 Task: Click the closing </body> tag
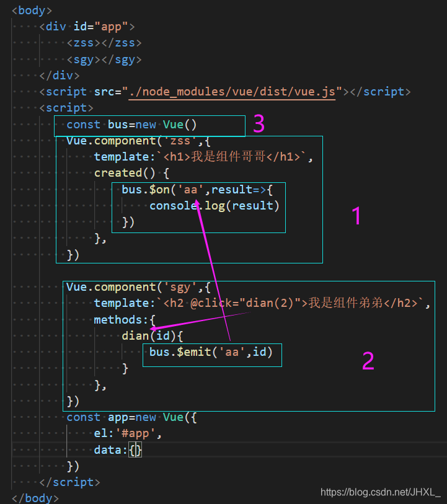pos(35,498)
